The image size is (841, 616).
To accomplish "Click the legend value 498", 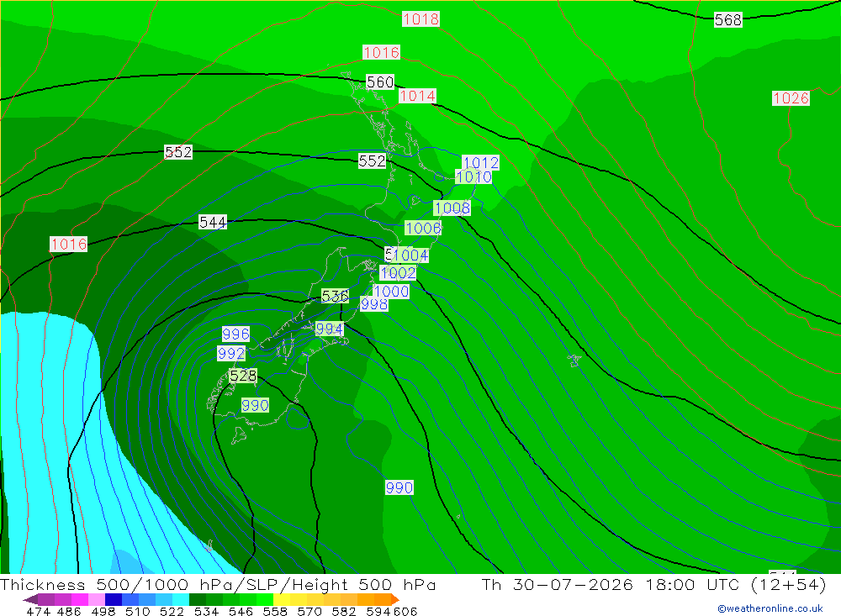I will coord(103,611).
